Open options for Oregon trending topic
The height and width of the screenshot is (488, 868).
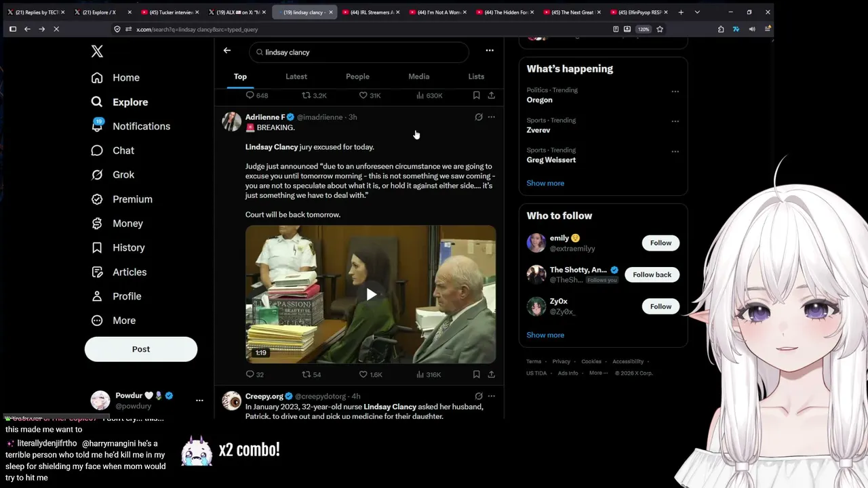[x=675, y=91]
